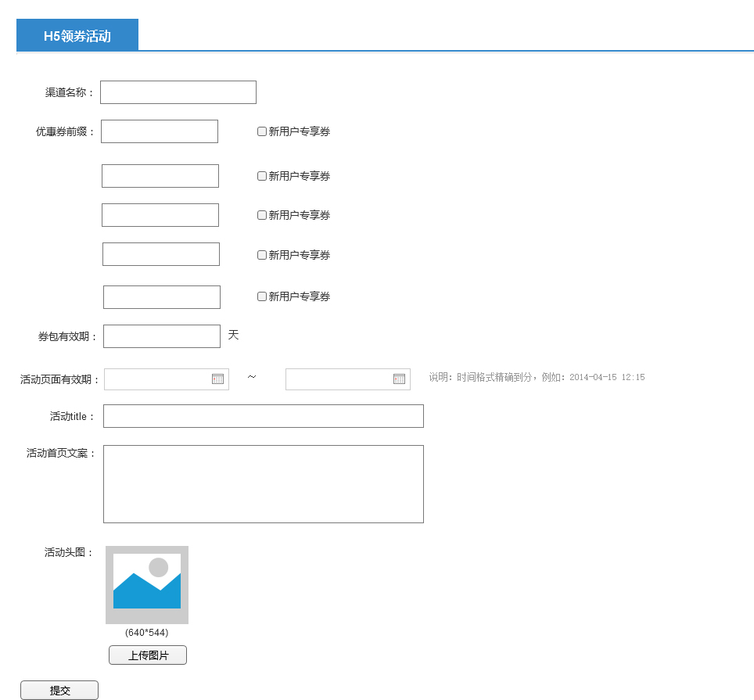Click the 渠道名称 label

click(70, 92)
